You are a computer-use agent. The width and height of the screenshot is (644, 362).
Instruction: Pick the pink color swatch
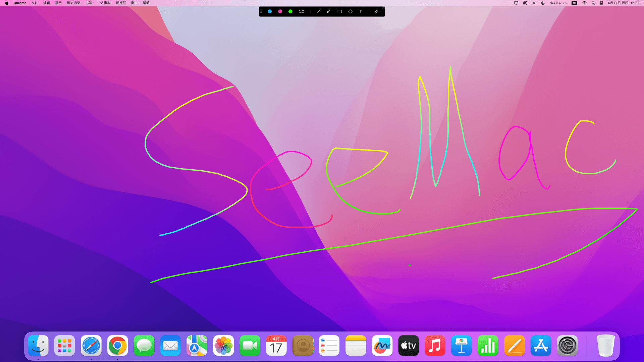click(x=280, y=11)
